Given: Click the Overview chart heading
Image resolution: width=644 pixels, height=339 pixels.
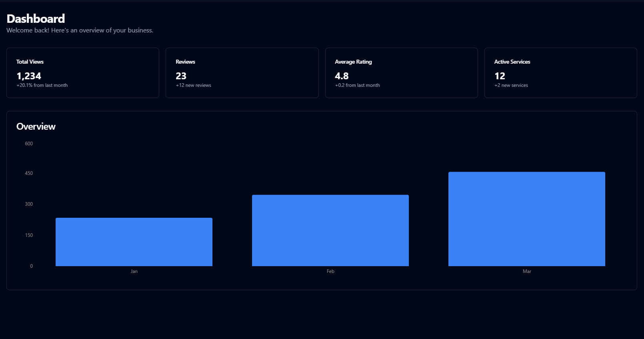Looking at the screenshot, I should pyautogui.click(x=36, y=126).
